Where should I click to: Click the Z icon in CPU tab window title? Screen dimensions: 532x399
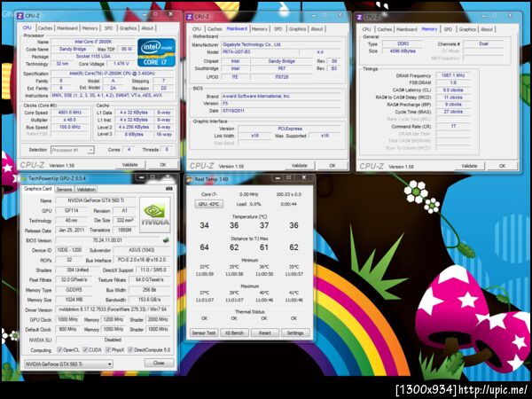(x=20, y=16)
